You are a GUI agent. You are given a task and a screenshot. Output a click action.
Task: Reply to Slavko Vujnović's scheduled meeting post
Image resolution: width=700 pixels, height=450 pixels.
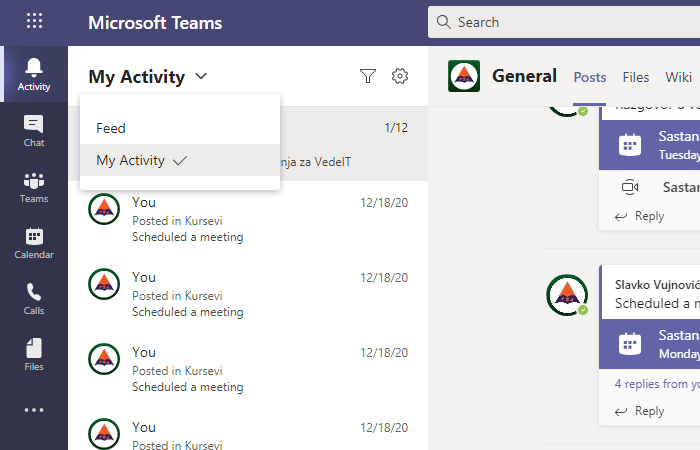(640, 411)
